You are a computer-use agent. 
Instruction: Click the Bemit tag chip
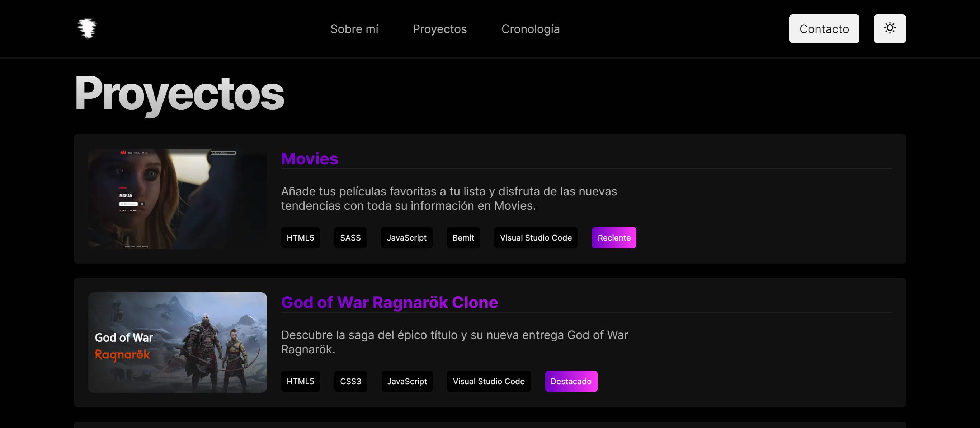pyautogui.click(x=463, y=238)
